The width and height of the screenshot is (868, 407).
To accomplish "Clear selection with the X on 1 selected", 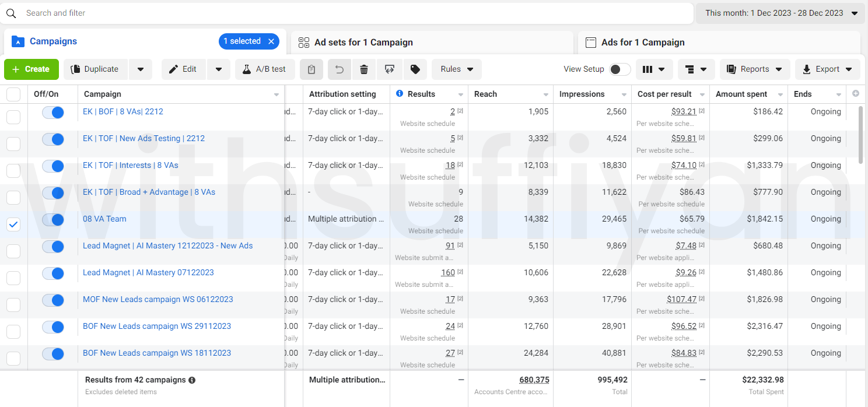I will click(x=271, y=41).
